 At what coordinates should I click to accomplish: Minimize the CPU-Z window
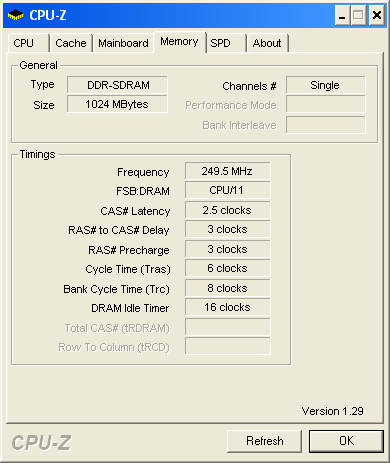(x=342, y=15)
